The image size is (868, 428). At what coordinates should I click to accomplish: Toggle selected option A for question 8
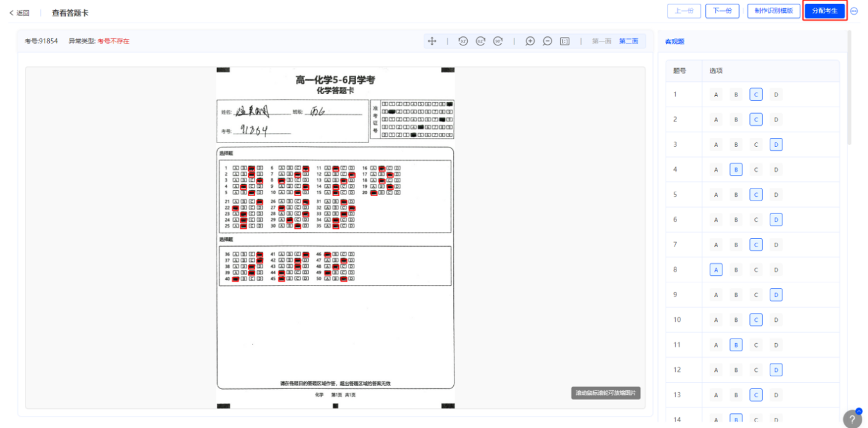point(716,270)
